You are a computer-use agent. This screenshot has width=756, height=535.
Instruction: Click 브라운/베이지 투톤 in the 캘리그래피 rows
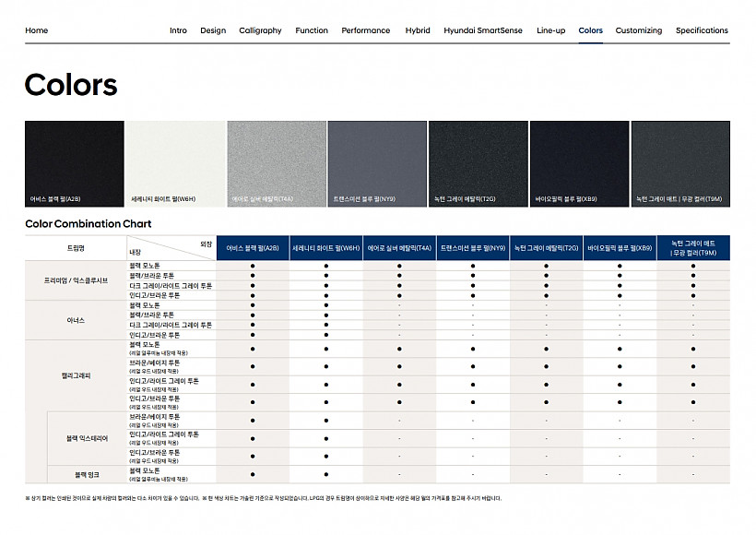[154, 363]
